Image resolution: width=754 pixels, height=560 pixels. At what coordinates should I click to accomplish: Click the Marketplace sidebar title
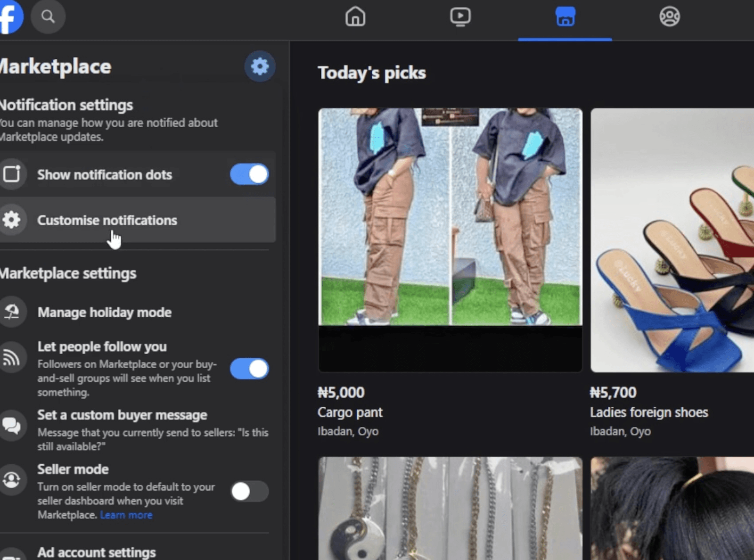55,66
